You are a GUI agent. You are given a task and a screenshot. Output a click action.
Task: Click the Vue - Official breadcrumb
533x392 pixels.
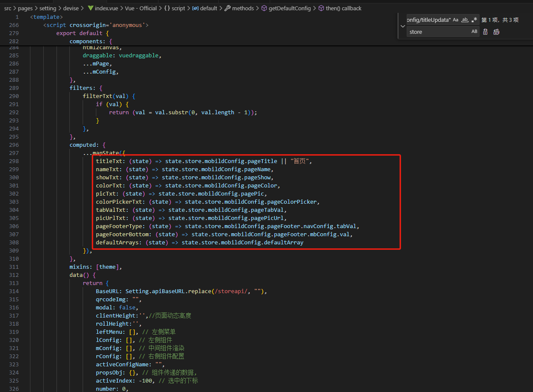point(141,8)
